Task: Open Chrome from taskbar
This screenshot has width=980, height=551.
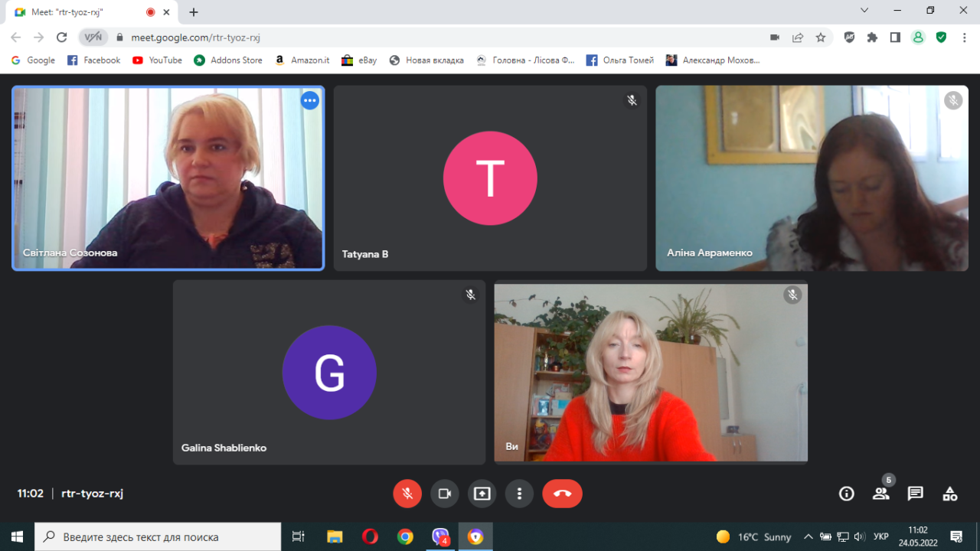Action: [x=405, y=536]
